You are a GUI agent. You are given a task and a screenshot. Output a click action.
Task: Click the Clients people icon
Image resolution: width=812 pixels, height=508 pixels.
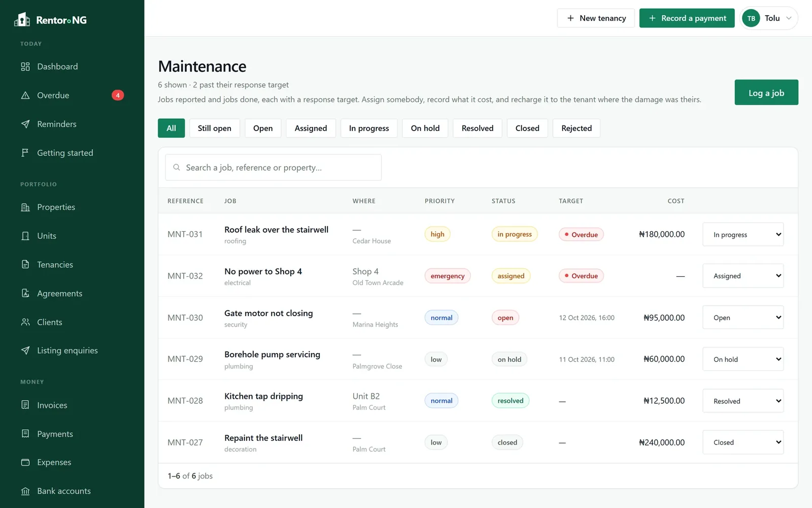[25, 322]
